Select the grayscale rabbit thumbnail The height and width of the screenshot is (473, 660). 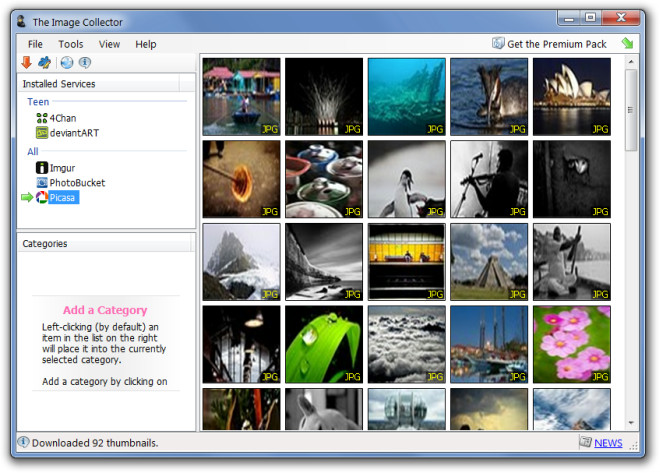pos(324,409)
